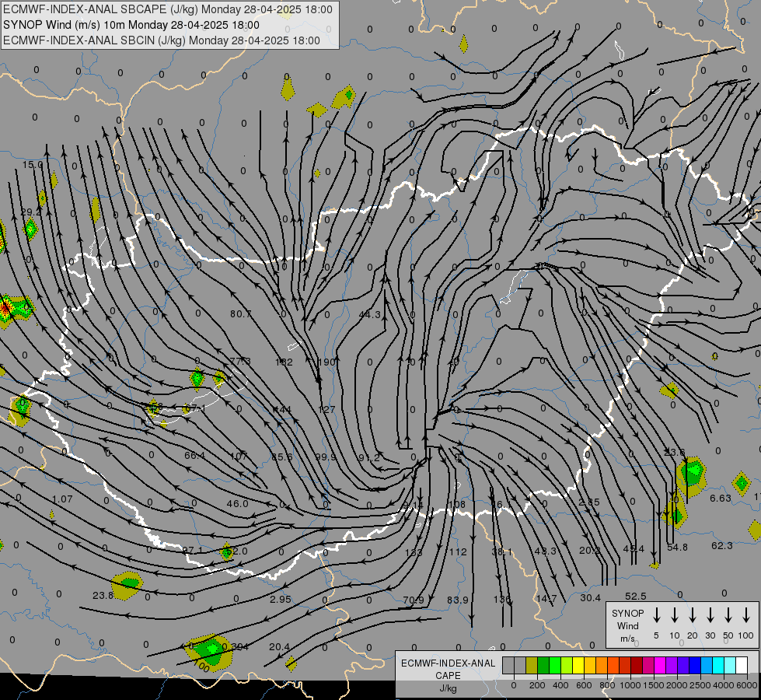Click the 1000 tick label on CAPE scale
This screenshot has width=761, height=700.
point(630,685)
